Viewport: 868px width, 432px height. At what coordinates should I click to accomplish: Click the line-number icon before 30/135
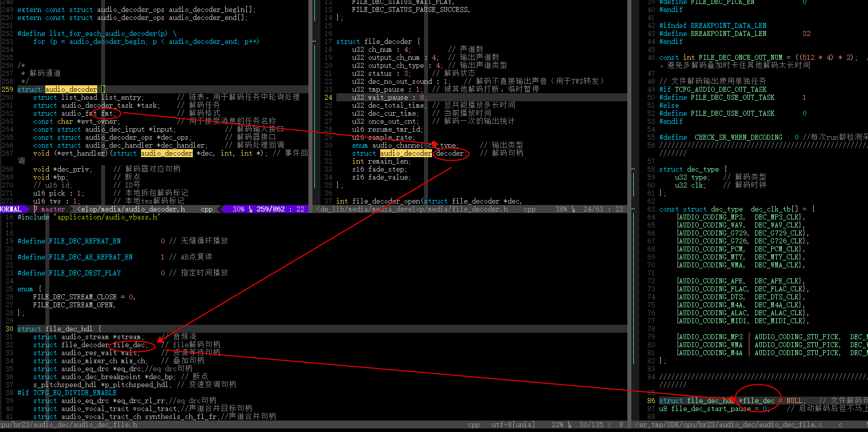coord(569,425)
